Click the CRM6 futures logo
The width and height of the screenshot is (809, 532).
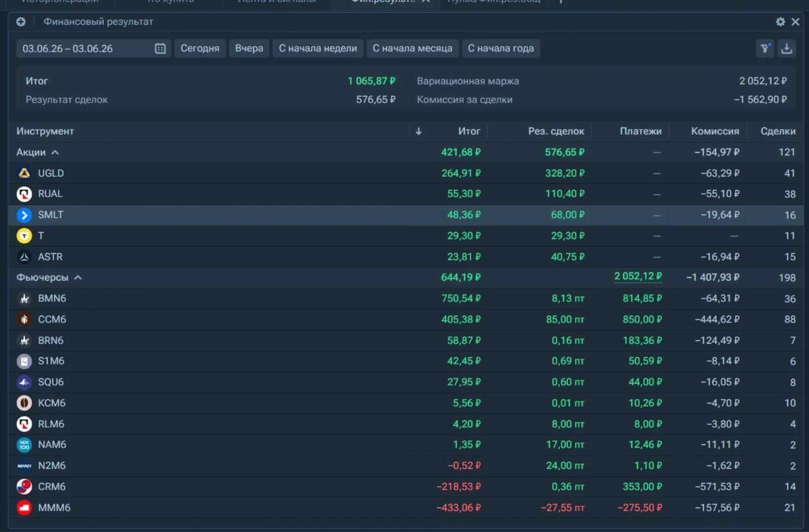(x=24, y=487)
